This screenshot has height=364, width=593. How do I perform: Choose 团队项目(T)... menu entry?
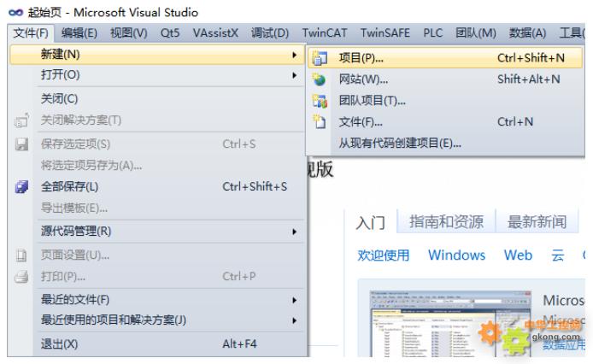click(445, 101)
